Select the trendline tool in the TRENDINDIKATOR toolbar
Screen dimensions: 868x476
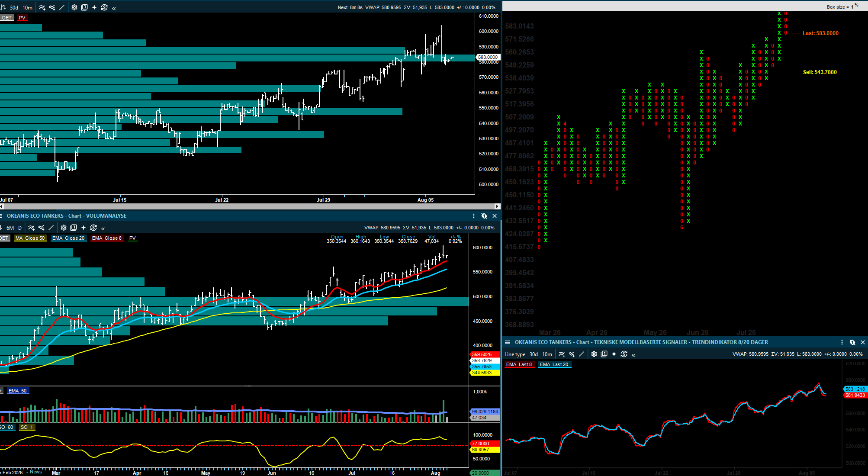coord(582,354)
